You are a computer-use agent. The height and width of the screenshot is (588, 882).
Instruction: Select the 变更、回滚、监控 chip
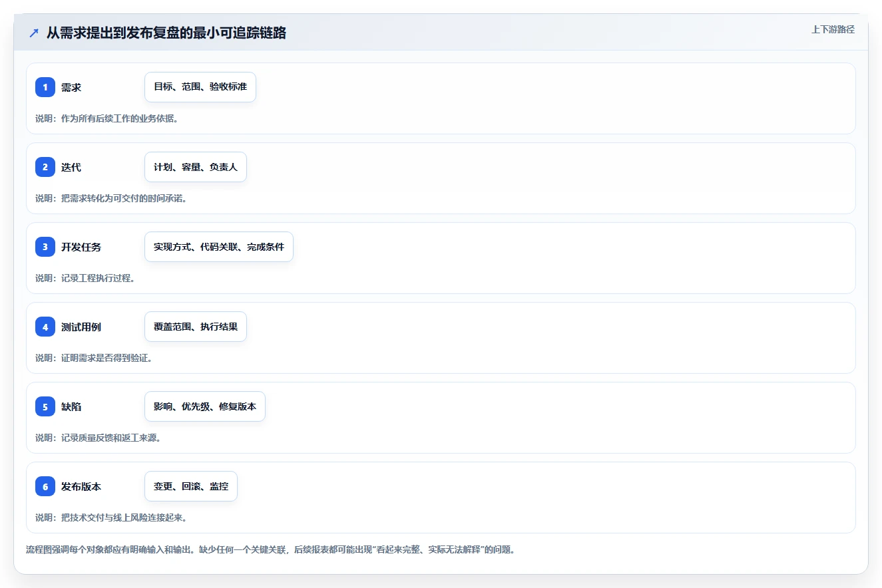pos(191,486)
